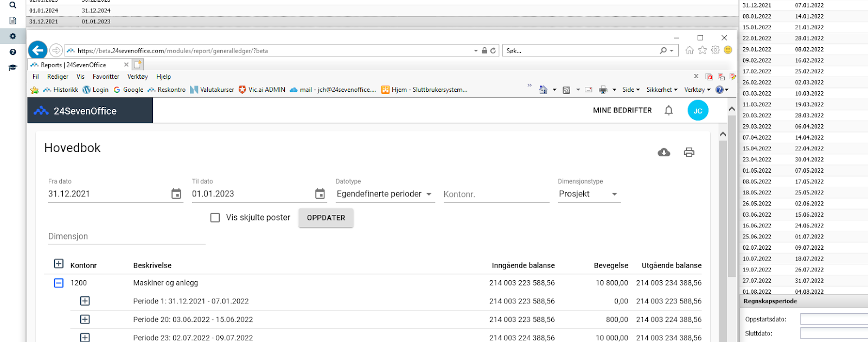Open the Hjelp menu
This screenshot has height=342, width=868.
click(x=163, y=77)
